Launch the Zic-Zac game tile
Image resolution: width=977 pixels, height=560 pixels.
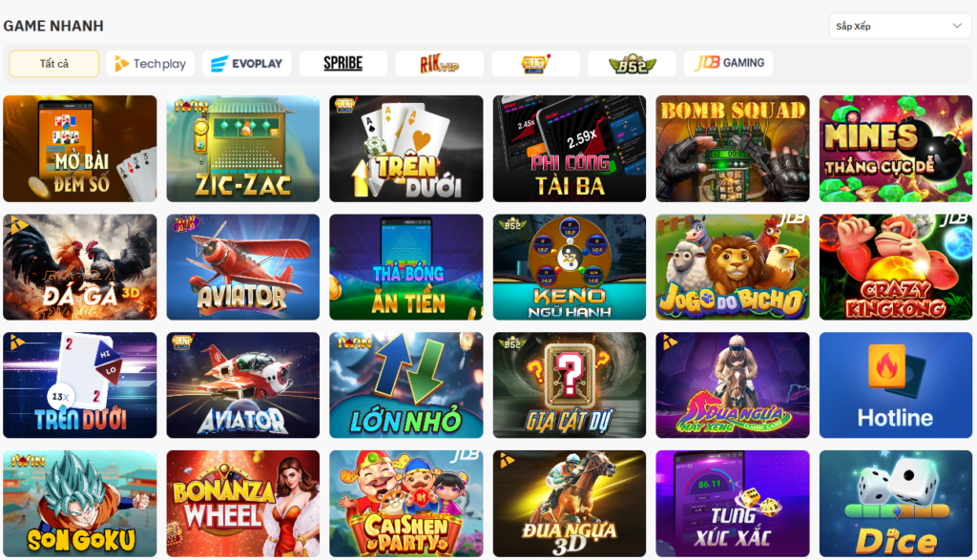pos(243,149)
